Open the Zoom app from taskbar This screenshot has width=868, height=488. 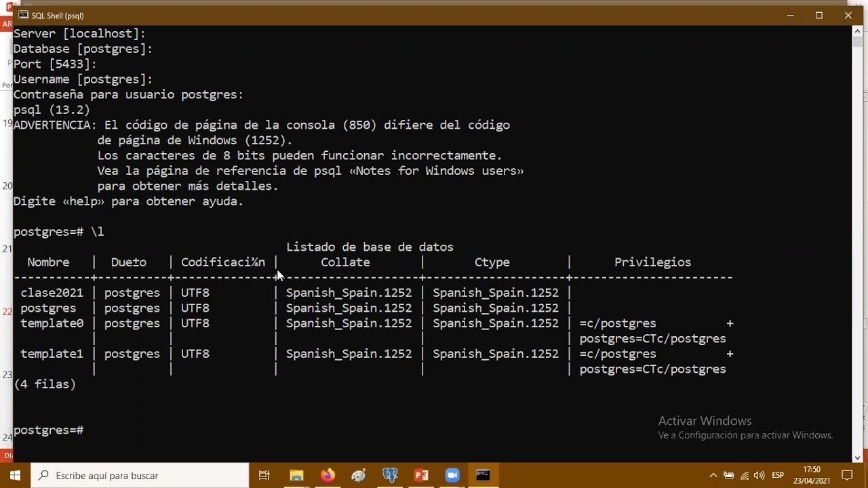[452, 476]
